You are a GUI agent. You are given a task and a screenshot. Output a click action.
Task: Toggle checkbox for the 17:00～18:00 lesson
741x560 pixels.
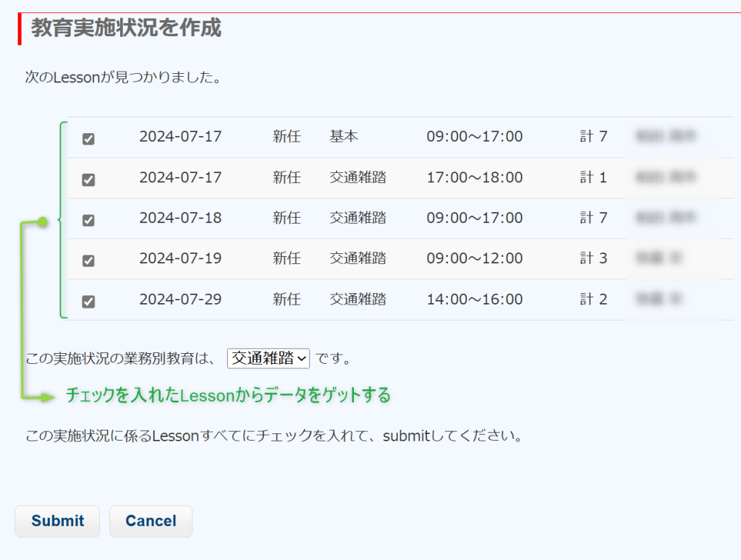pyautogui.click(x=88, y=179)
